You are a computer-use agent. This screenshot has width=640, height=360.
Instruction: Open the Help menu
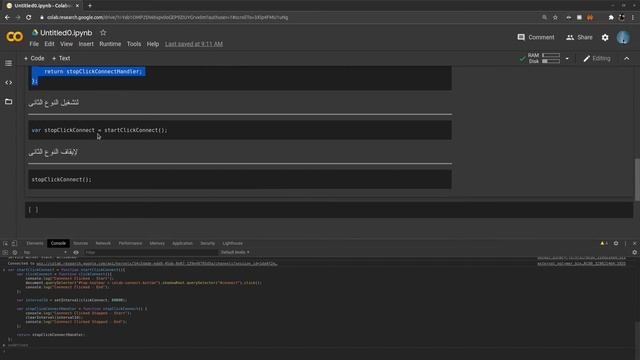point(153,44)
